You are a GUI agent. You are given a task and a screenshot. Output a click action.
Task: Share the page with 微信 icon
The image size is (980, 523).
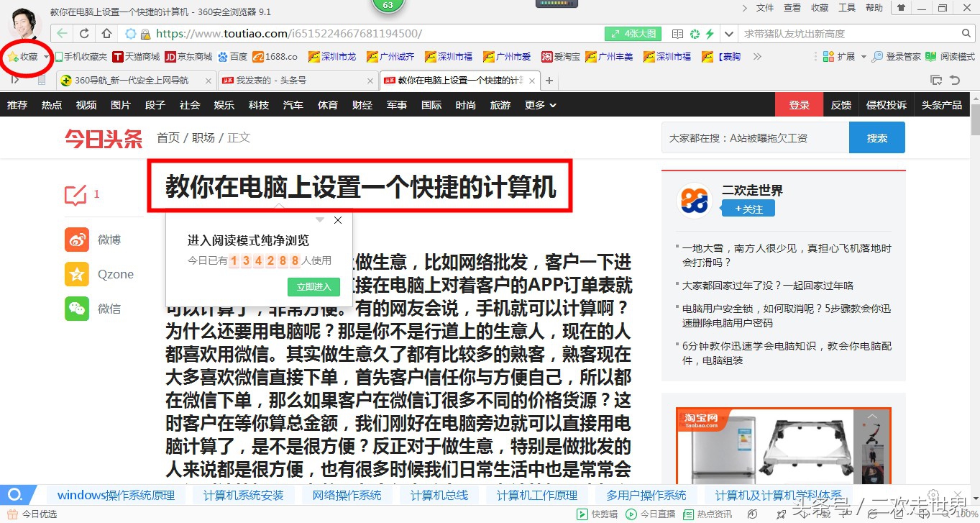77,308
